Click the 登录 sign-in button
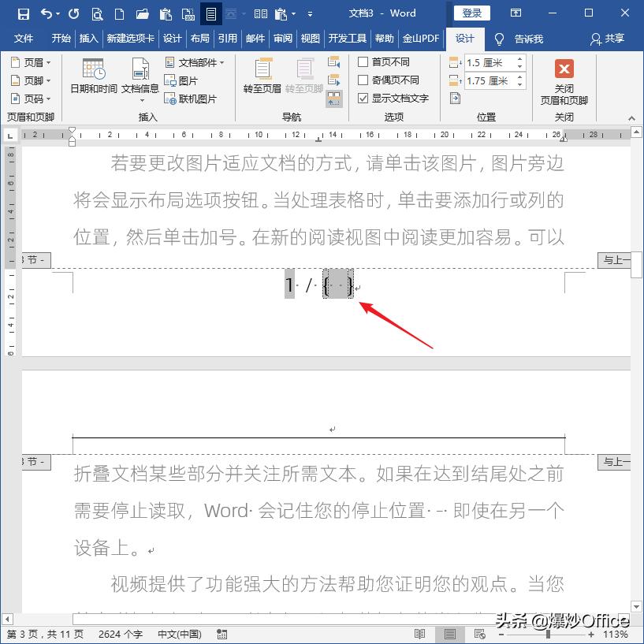Screen dimensions: 644x644 tap(471, 13)
